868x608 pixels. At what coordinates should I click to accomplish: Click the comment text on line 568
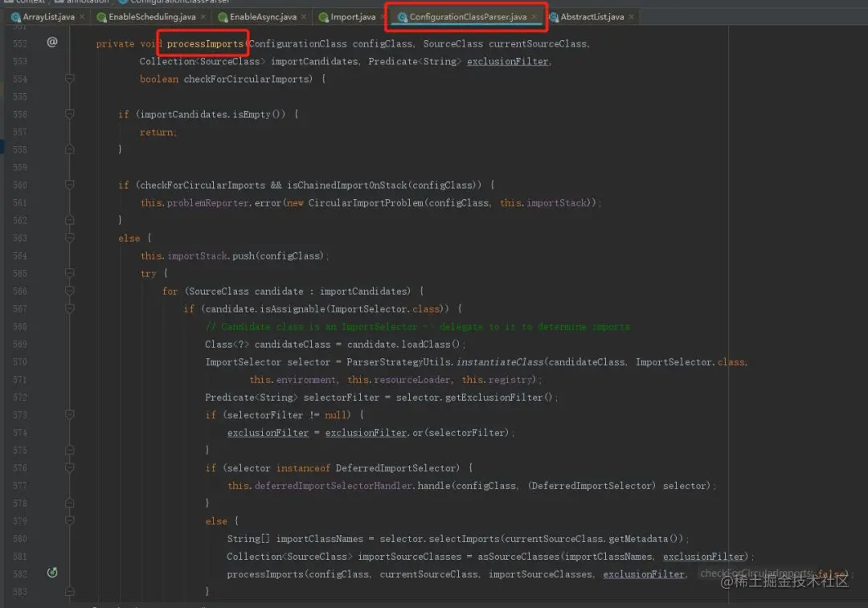tap(417, 326)
